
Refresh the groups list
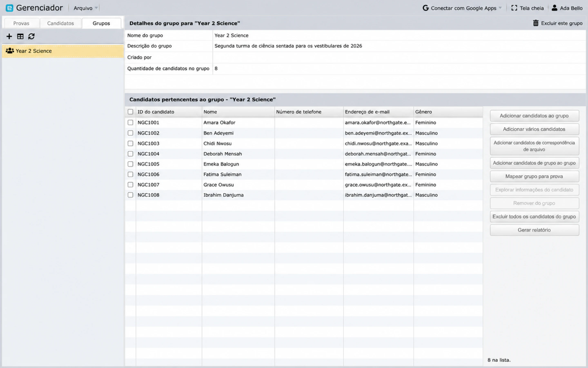pyautogui.click(x=31, y=37)
